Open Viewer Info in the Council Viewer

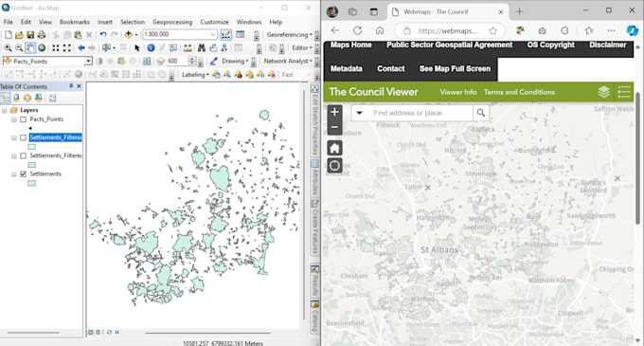click(x=458, y=92)
